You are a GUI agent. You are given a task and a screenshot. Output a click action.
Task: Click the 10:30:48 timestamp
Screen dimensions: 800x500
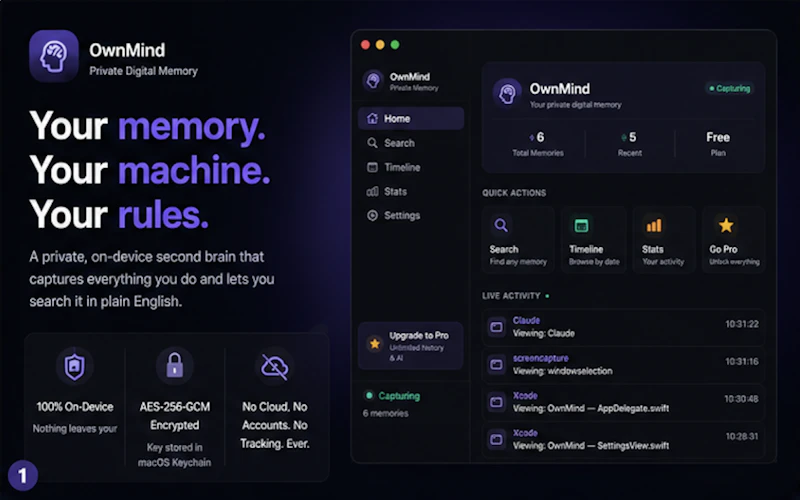[x=741, y=398]
